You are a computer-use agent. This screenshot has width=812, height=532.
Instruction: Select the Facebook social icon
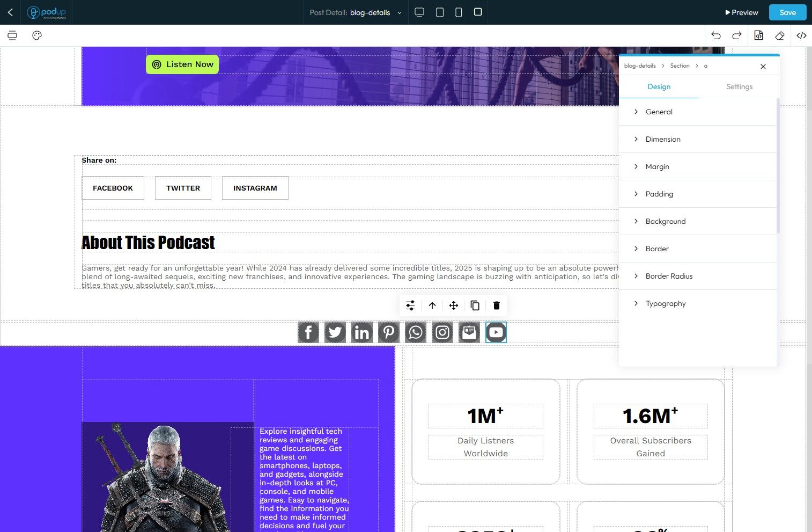[x=308, y=332]
